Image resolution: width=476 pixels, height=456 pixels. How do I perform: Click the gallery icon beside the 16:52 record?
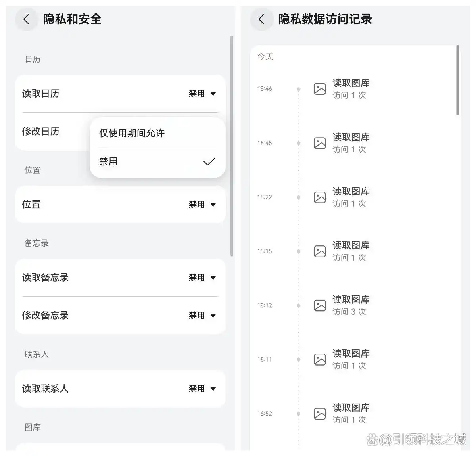[320, 413]
